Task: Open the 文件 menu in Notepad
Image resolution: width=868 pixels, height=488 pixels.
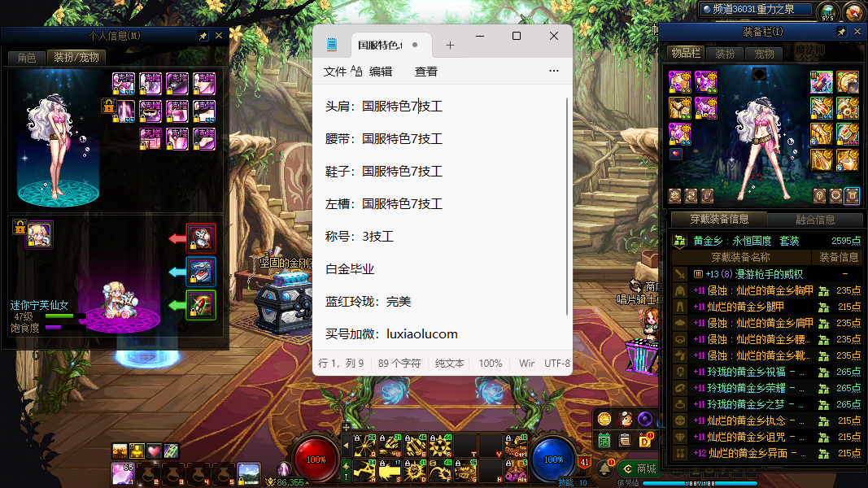Action: (335, 72)
